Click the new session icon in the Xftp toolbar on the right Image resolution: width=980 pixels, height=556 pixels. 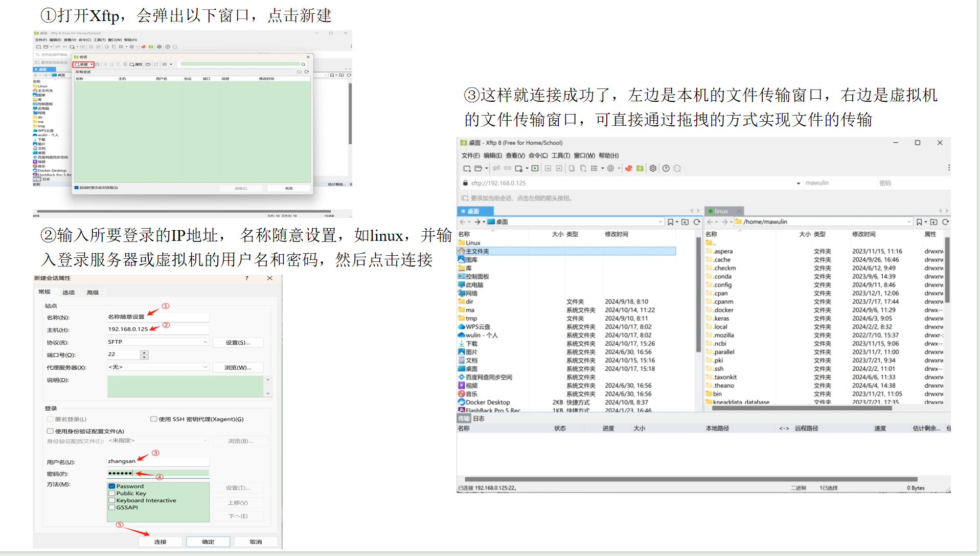pyautogui.click(x=467, y=168)
